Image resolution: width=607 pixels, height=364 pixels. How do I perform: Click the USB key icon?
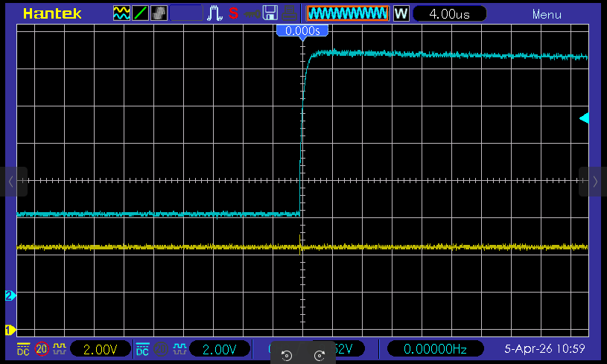point(252,13)
